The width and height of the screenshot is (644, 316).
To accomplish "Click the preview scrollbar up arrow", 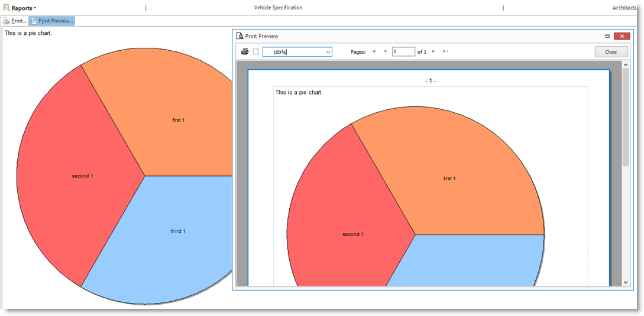I will click(626, 64).
